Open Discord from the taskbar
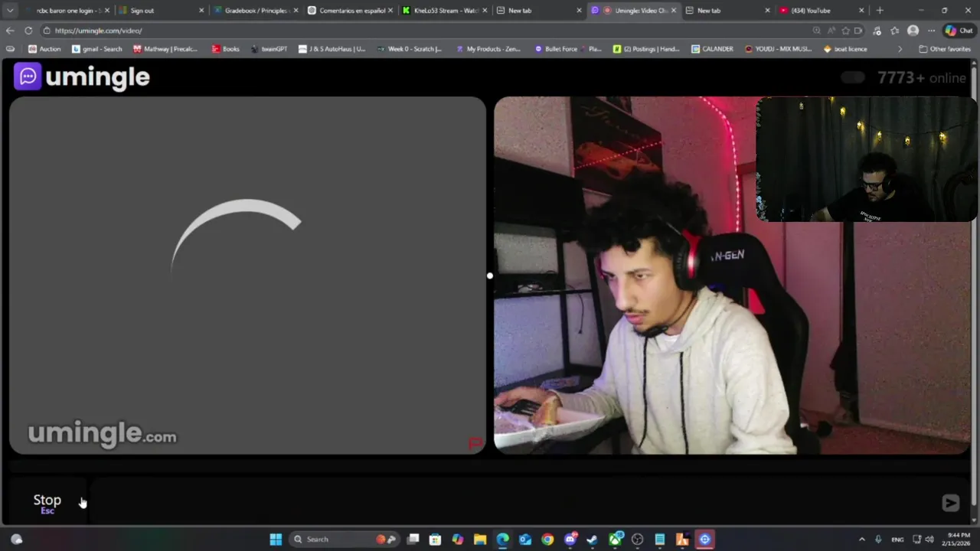The image size is (980, 551). [x=570, y=540]
